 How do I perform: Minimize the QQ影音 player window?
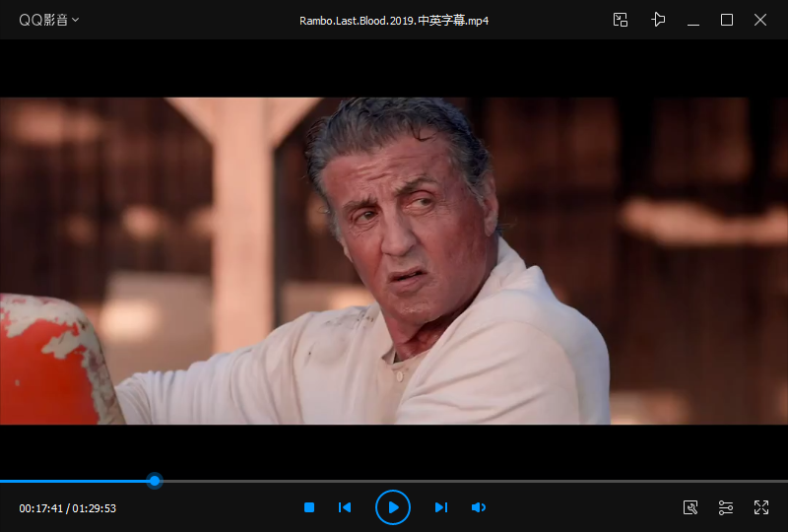[x=693, y=20]
